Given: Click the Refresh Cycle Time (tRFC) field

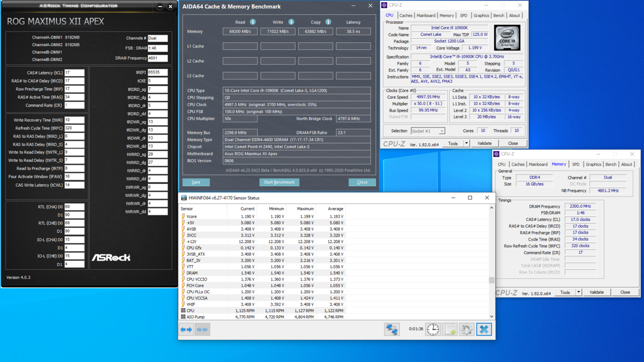Looking at the screenshot, I should click(74, 128).
